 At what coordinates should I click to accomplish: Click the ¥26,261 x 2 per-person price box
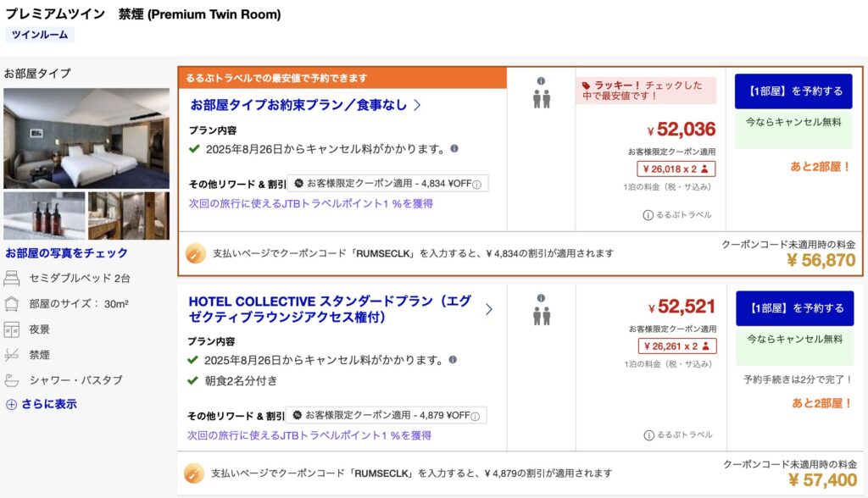click(x=677, y=346)
